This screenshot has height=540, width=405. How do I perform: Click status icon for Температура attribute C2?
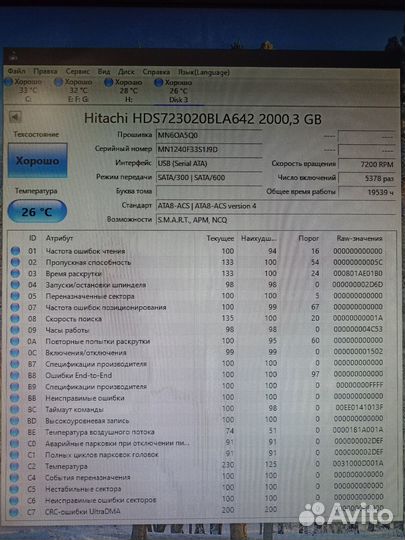pos(14,466)
